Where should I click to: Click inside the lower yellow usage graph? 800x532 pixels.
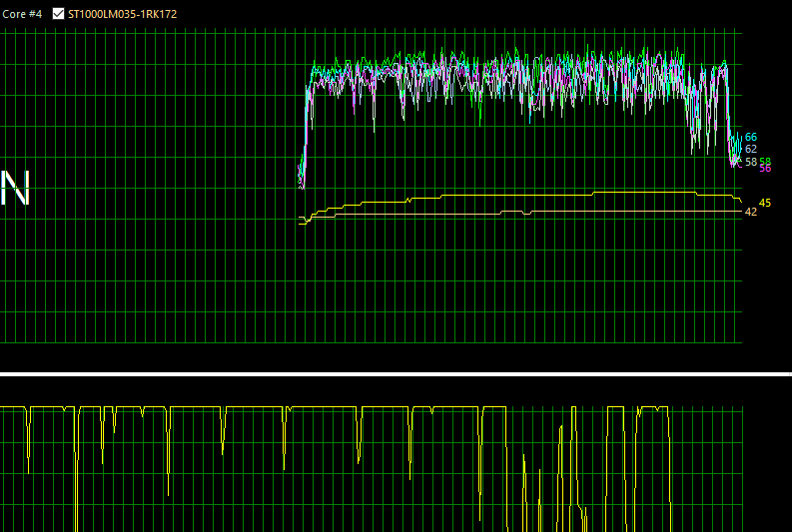371,469
